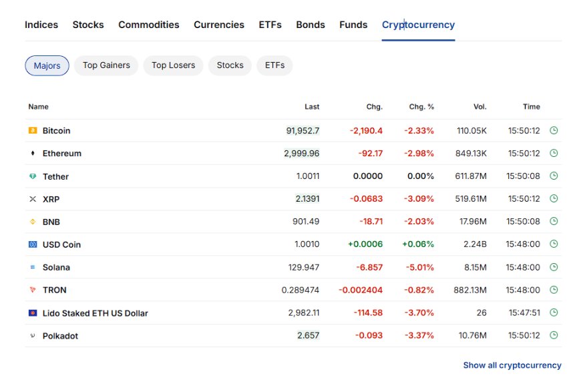Click the Solana logo icon
Image resolution: width=581 pixels, height=392 pixels.
(x=33, y=266)
